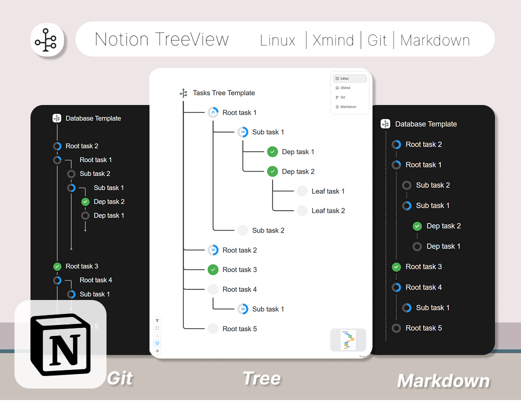Open the filter tool in the Tree panel toolbar
Viewport: 521px width, 420px height.
pos(157,320)
